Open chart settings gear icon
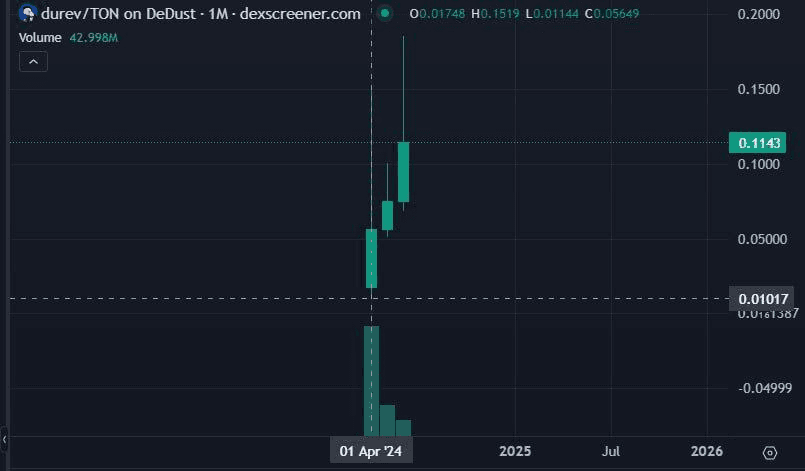Viewport: 805px width, 471px height. [770, 452]
